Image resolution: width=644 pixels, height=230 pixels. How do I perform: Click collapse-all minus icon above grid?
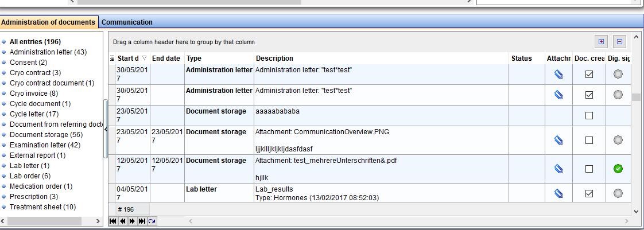click(619, 41)
